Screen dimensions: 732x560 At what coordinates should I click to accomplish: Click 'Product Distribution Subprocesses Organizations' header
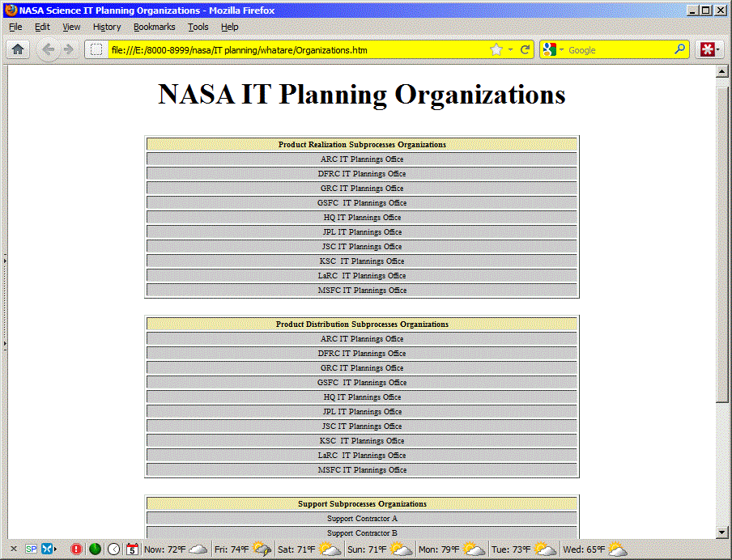point(362,325)
